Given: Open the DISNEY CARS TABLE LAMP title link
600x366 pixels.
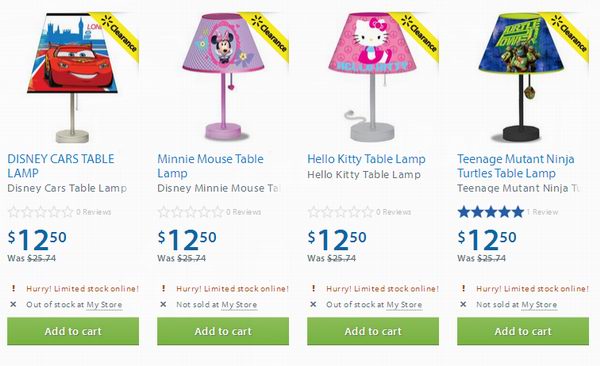Looking at the screenshot, I should (x=61, y=166).
